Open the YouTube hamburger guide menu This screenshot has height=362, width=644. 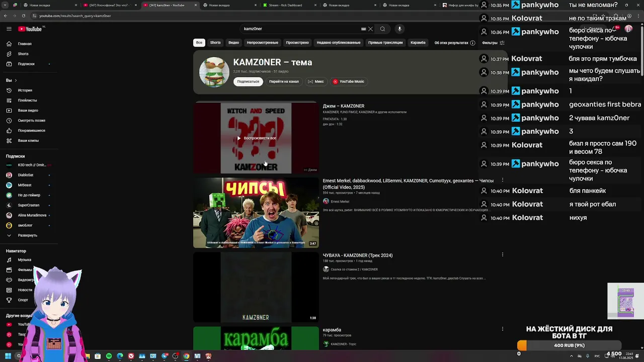pyautogui.click(x=9, y=29)
